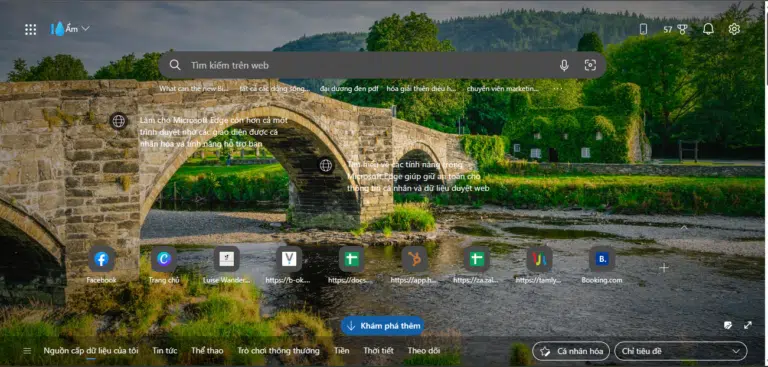Open the rewards trophy with 57 points
768x367 pixels.
675,29
